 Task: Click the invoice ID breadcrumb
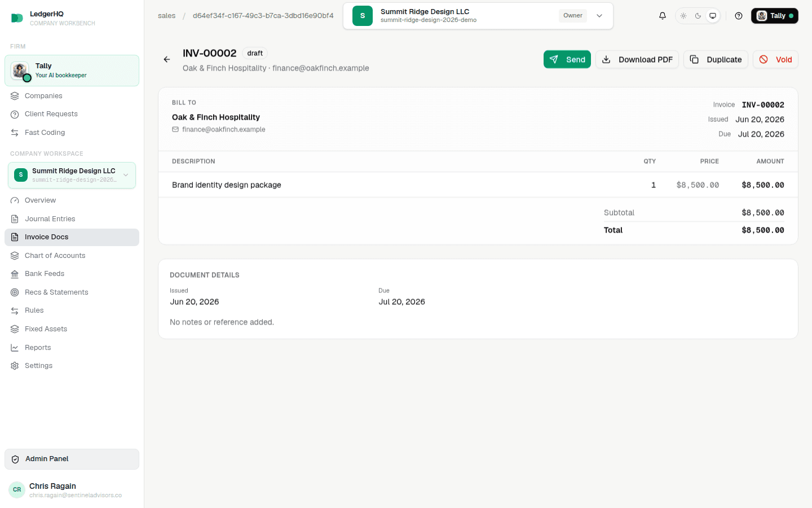pos(263,16)
